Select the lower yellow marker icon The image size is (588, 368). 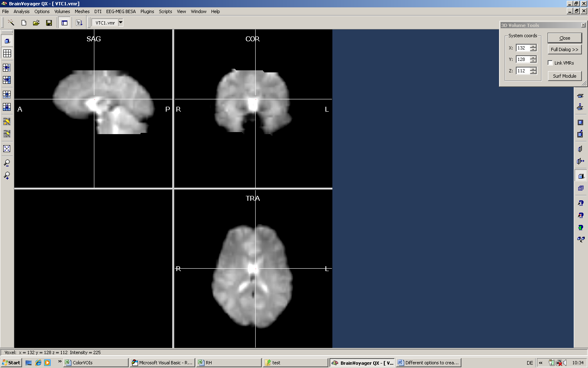pyautogui.click(x=7, y=134)
